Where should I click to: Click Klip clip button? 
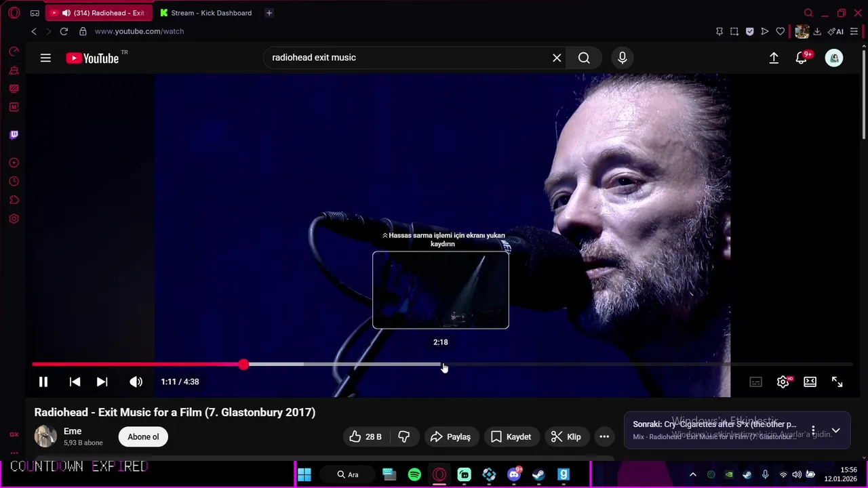(x=566, y=436)
